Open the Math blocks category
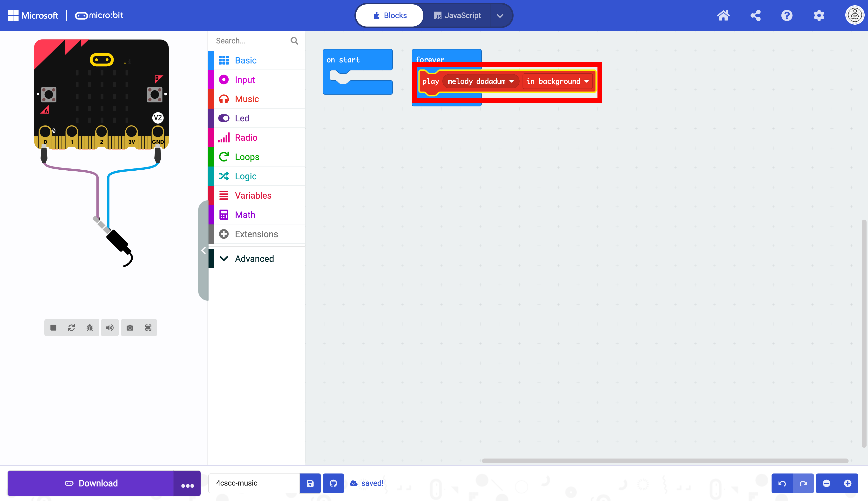The width and height of the screenshot is (868, 501). click(x=257, y=214)
